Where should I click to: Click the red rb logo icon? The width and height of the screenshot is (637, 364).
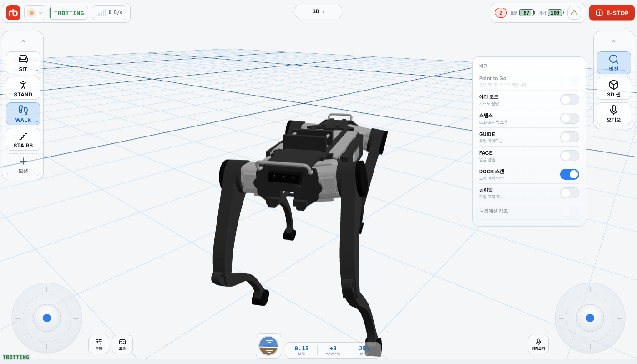coord(13,13)
